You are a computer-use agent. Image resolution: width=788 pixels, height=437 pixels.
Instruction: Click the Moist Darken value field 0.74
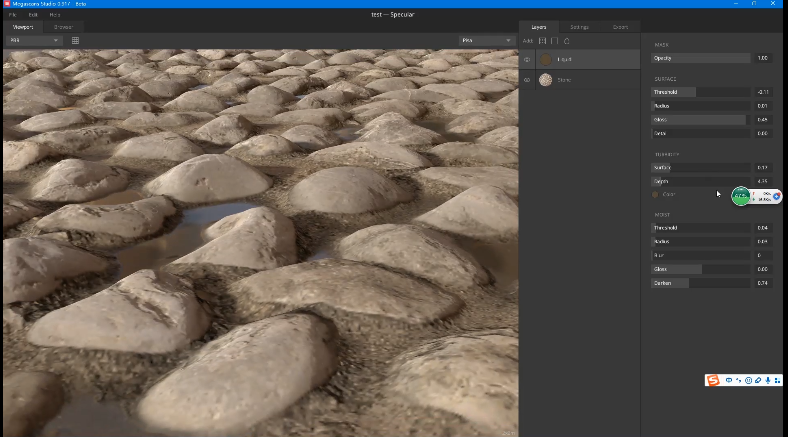pos(762,283)
